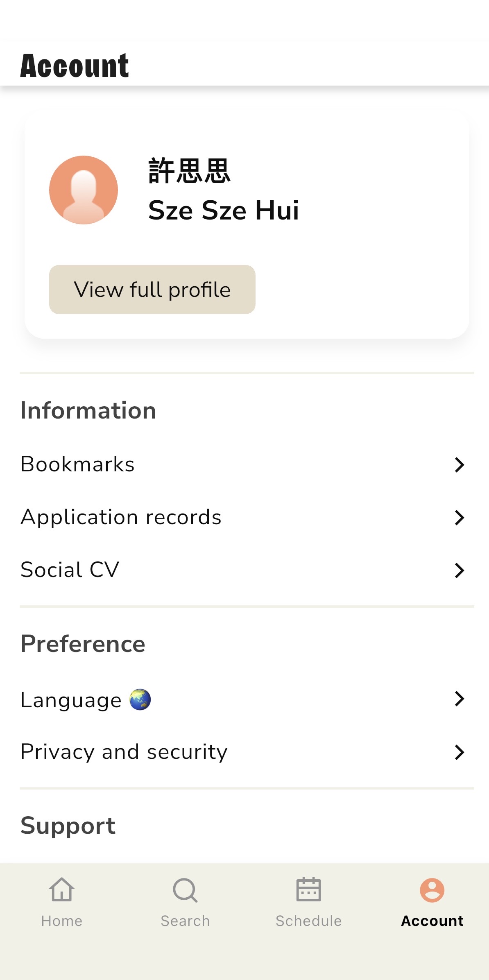Open Application records via right chevron
The width and height of the screenshot is (489, 980).
[460, 518]
